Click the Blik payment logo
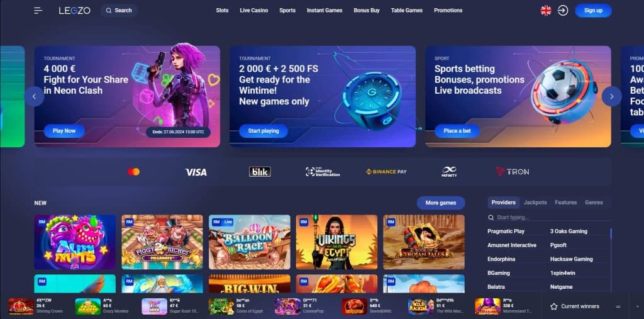644x319 pixels. click(x=260, y=172)
